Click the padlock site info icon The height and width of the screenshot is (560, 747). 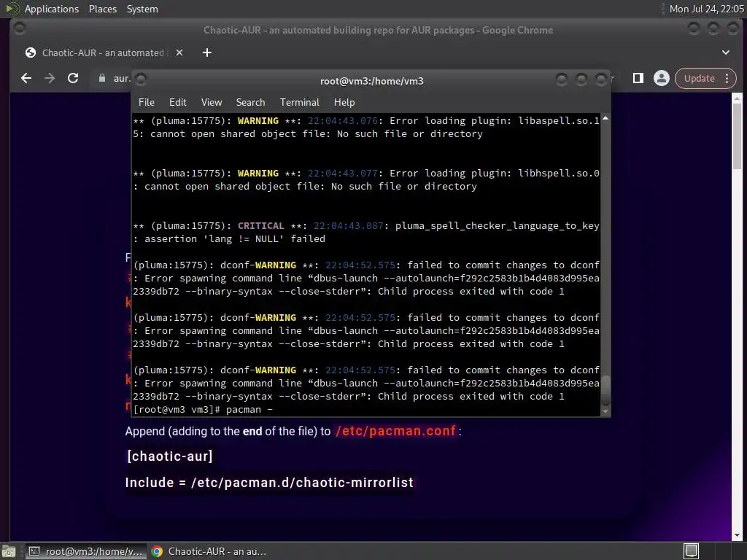(102, 78)
